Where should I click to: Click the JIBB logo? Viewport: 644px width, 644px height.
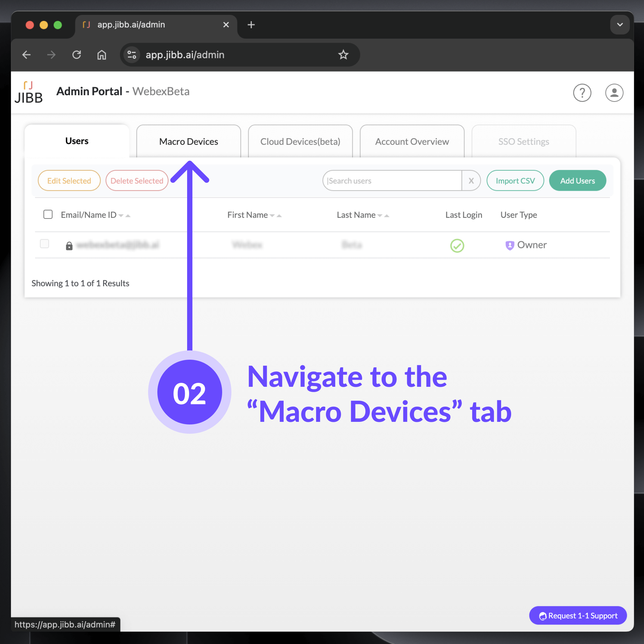tap(29, 92)
